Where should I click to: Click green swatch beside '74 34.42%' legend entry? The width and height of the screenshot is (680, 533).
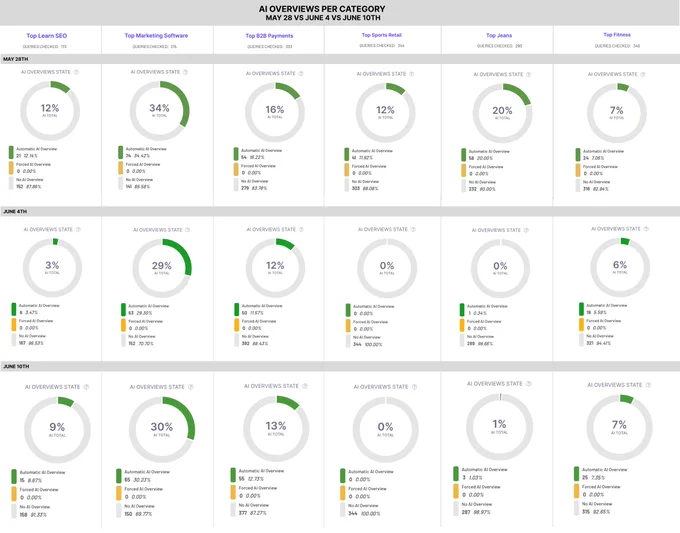coord(121,153)
